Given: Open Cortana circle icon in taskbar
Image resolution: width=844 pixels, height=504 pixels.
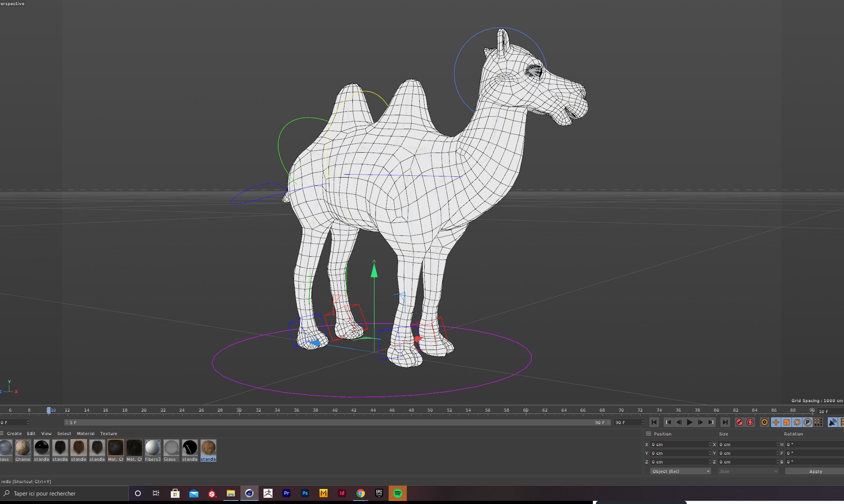Looking at the screenshot, I should [x=138, y=493].
